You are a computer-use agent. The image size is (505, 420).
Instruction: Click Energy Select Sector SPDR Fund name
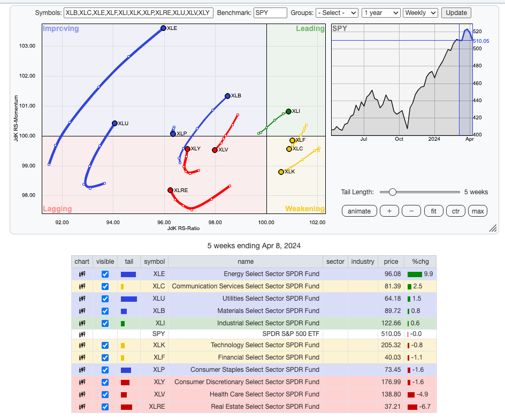[x=272, y=274]
